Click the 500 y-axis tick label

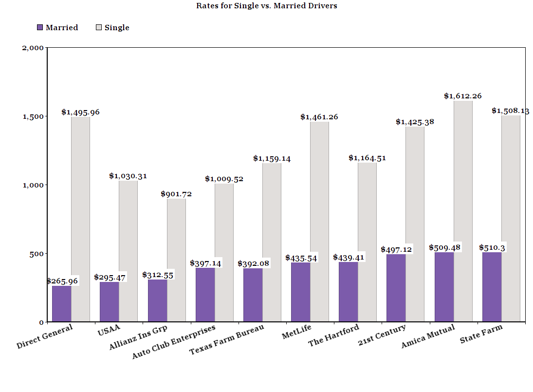37,254
